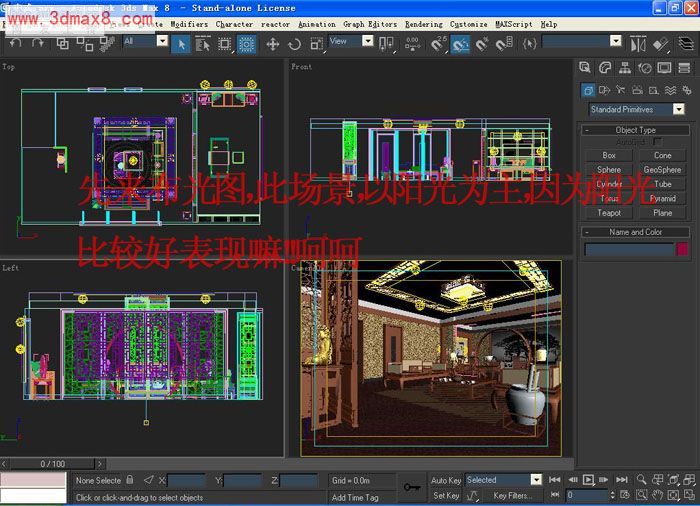The image size is (700, 506).
Task: Select the Geometry category icon
Action: [588, 90]
